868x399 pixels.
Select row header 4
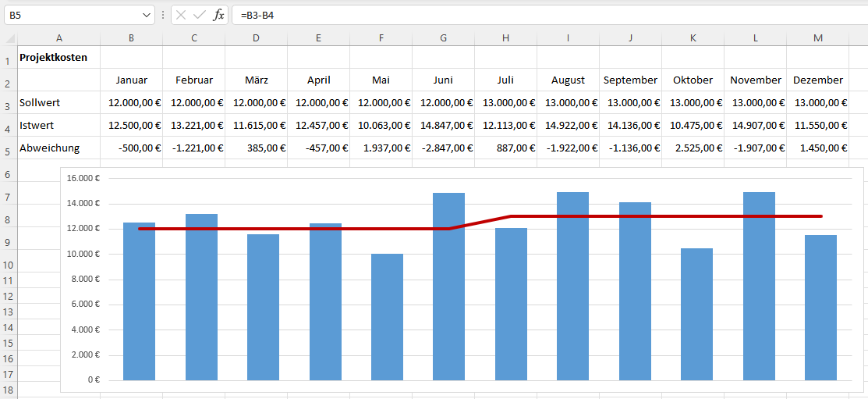coord(8,126)
